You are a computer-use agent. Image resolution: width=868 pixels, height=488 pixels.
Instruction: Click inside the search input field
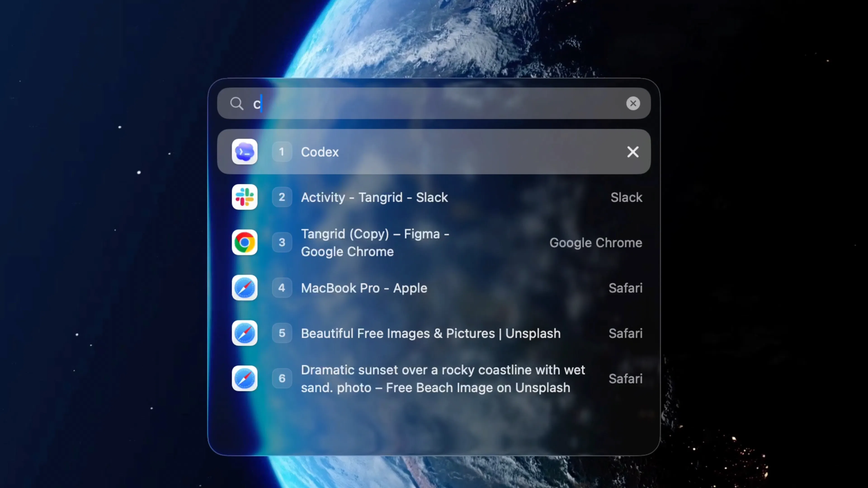(x=434, y=103)
